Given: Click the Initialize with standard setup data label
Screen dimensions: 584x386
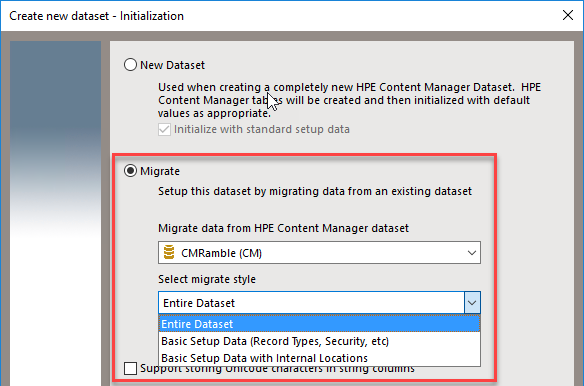Looking at the screenshot, I should click(261, 129).
